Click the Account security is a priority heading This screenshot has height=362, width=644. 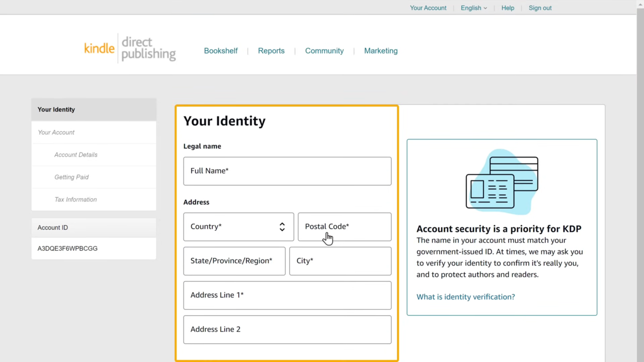click(499, 229)
